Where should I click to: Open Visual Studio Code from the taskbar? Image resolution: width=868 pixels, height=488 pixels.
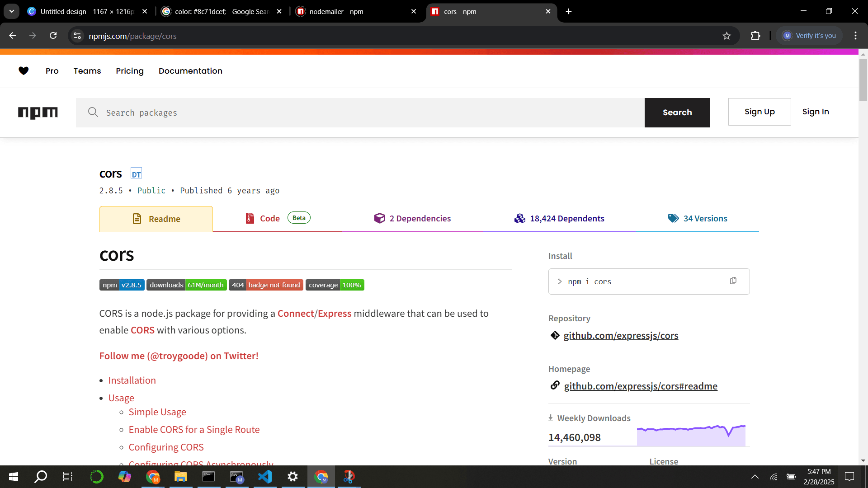point(265,477)
